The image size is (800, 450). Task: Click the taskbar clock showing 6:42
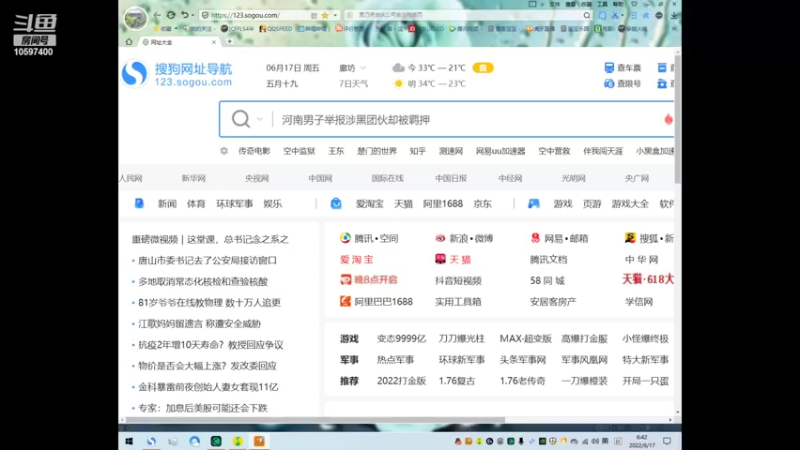pos(642,441)
